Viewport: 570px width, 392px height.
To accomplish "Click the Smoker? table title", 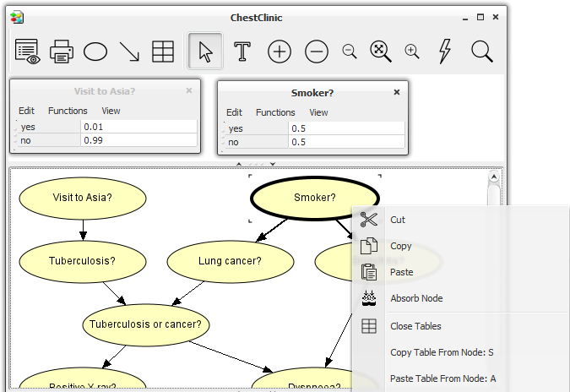I will 312,93.
